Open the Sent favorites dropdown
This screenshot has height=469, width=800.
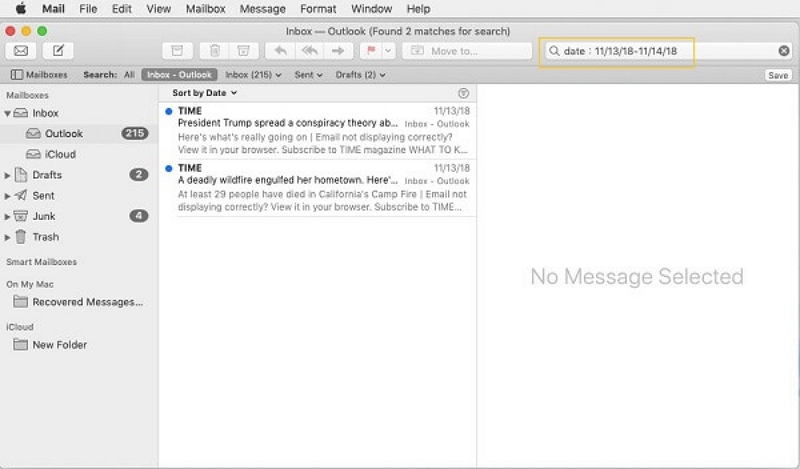click(308, 75)
